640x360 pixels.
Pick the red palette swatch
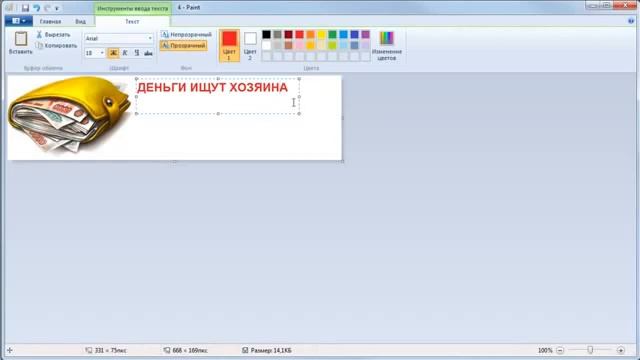[300, 34]
